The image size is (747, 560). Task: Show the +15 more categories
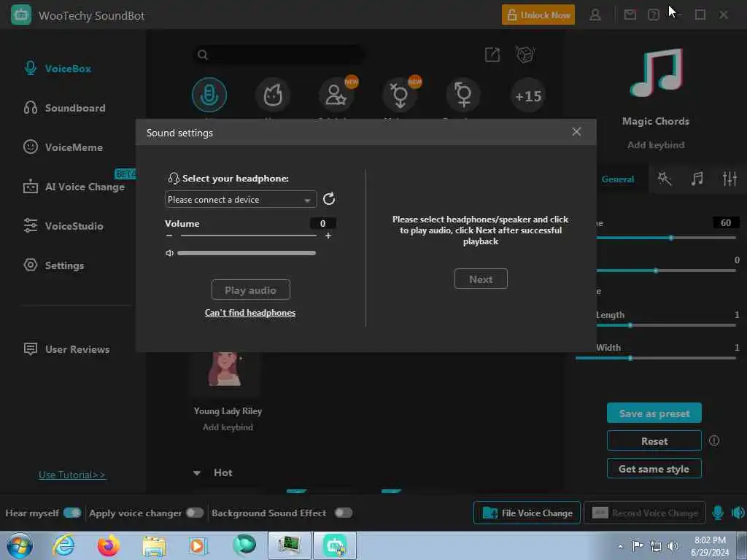[x=528, y=96]
